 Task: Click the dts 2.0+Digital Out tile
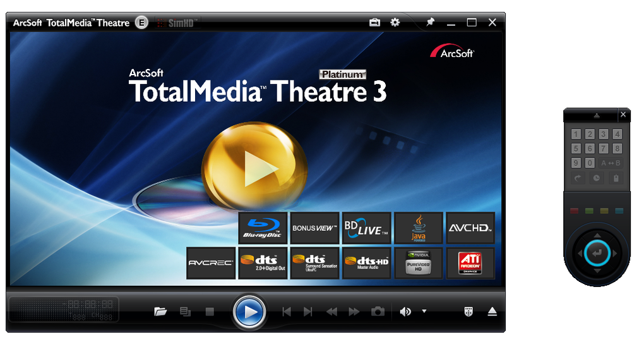(x=263, y=263)
